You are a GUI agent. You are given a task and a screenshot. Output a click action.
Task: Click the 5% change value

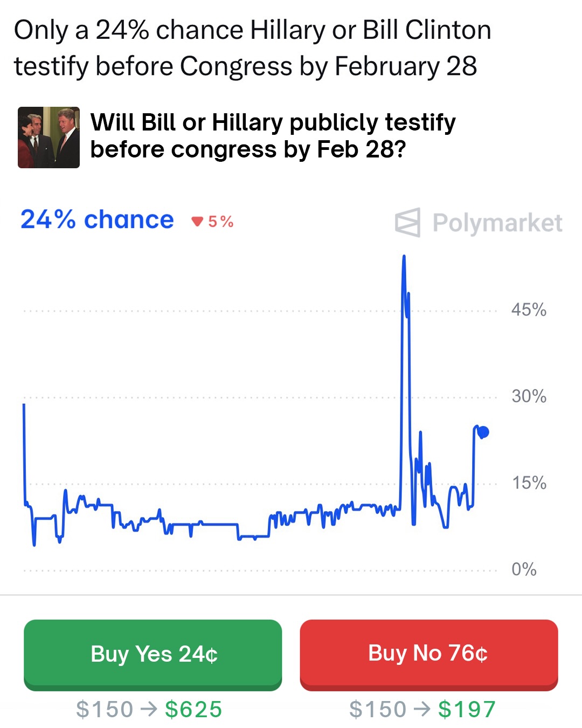click(221, 222)
